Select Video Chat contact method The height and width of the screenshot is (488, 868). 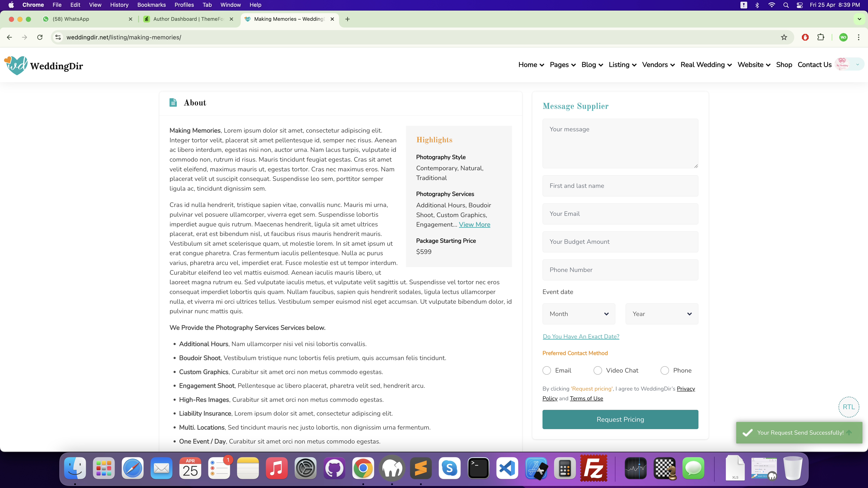coord(597,370)
